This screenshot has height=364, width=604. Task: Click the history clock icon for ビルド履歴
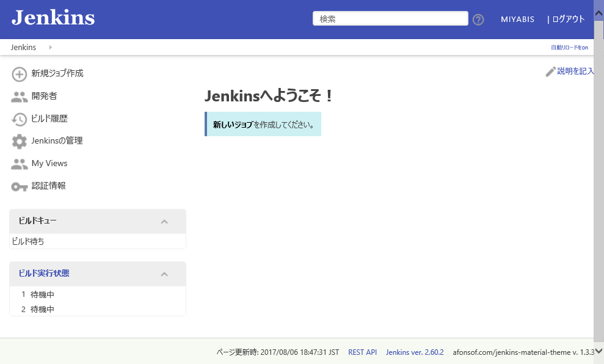20,120
